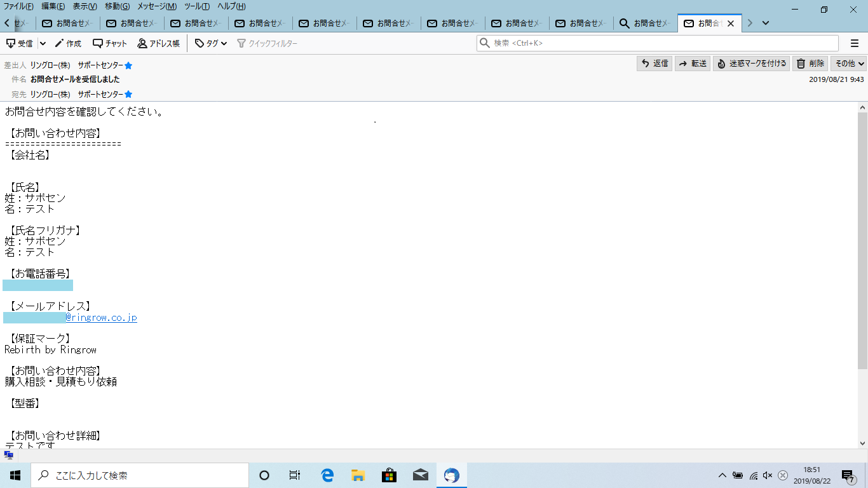868x488 pixels.
Task: Toggle the Quick Filter (クイックフィルター)
Action: point(267,44)
